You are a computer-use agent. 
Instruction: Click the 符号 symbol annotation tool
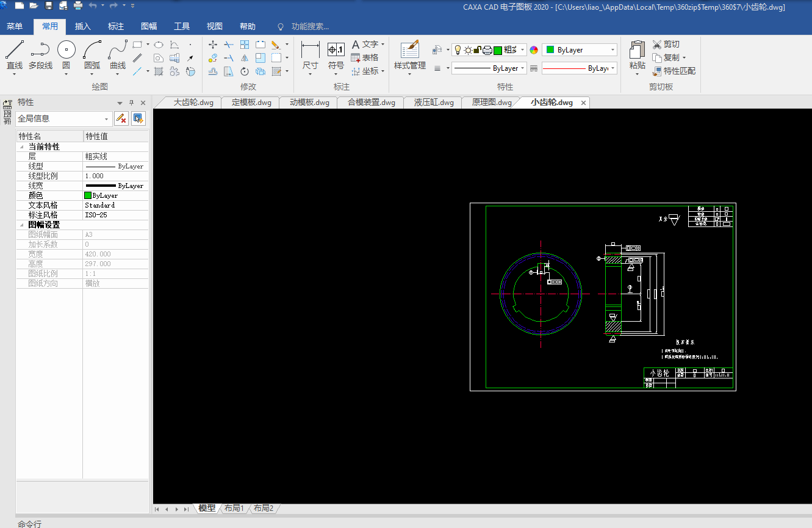(336, 50)
